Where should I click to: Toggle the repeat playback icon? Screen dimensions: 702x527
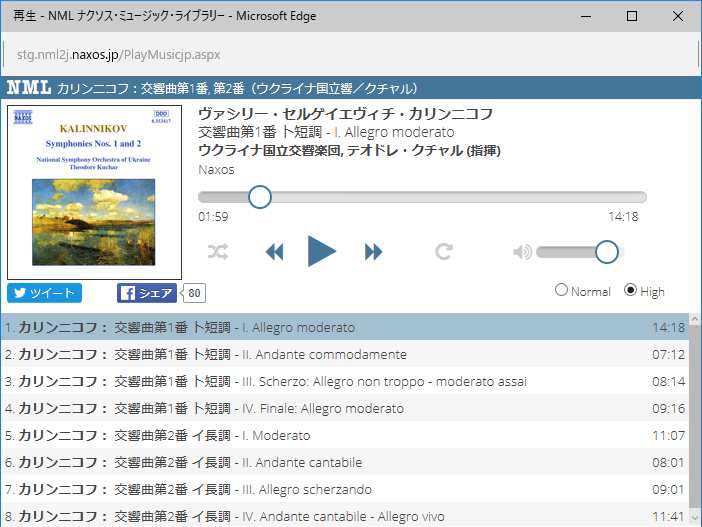tap(445, 252)
